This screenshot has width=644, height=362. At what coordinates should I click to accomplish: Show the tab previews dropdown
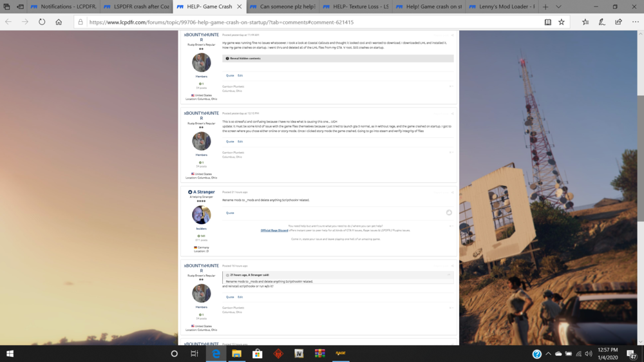[558, 6]
